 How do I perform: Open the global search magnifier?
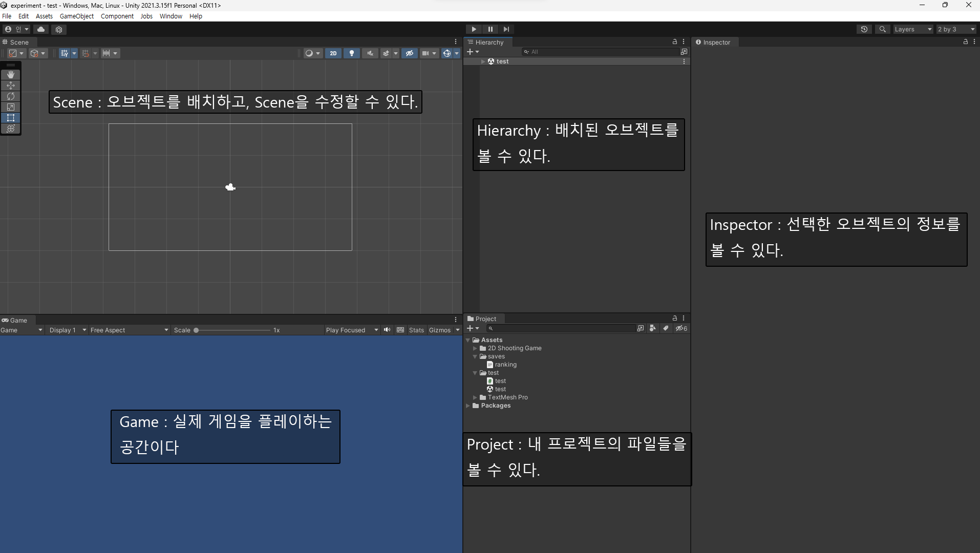tap(883, 29)
